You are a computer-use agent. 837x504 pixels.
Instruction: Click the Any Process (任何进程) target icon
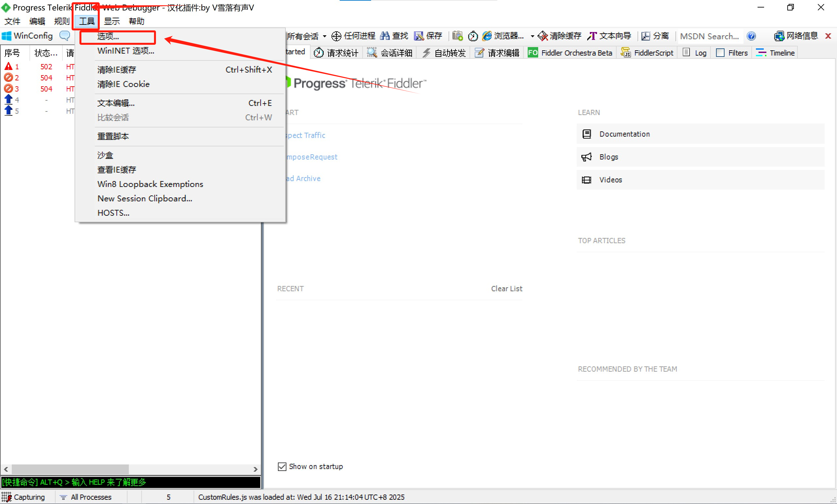(336, 36)
